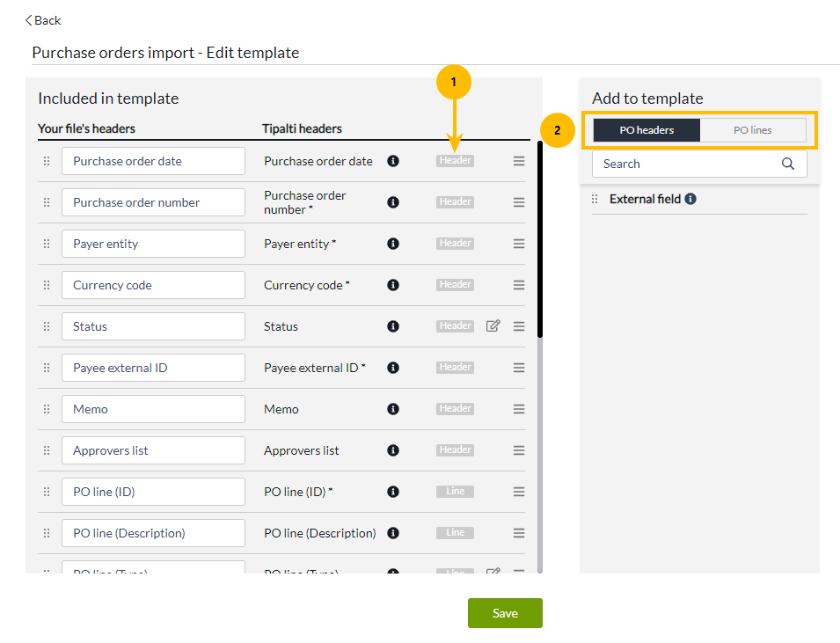Go back using the Back link
The height and width of the screenshot is (643, 840).
click(x=43, y=20)
